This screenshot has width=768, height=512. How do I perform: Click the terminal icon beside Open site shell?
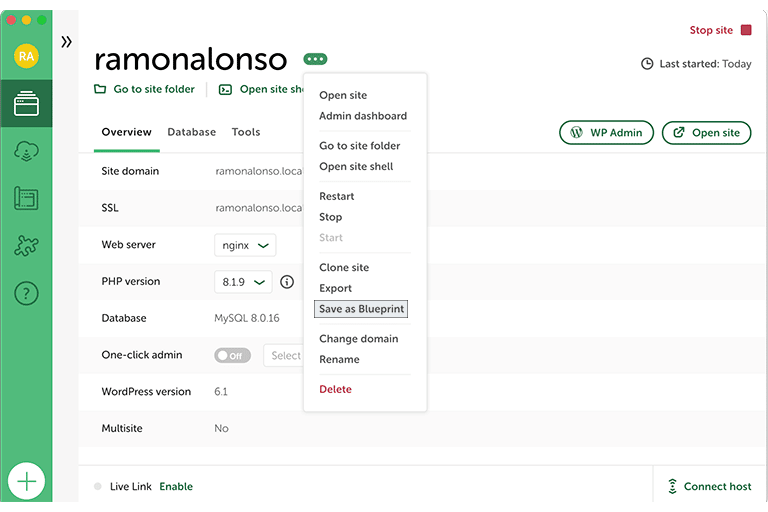pyautogui.click(x=225, y=89)
